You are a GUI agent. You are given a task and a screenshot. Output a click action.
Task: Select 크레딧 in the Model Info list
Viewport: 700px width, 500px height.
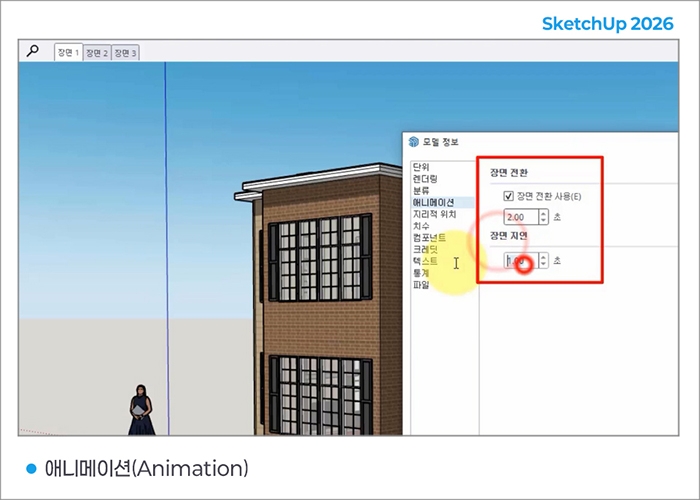pyautogui.click(x=425, y=249)
